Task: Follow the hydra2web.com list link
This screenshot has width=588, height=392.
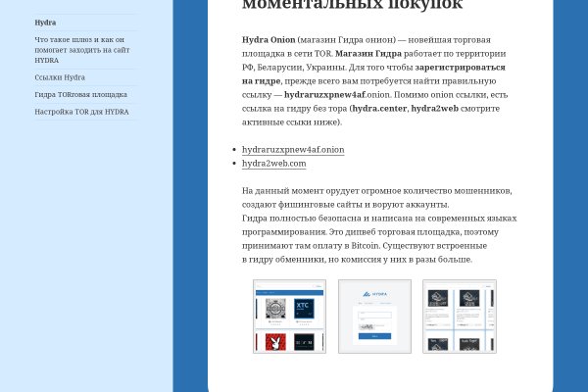Action: coord(274,164)
